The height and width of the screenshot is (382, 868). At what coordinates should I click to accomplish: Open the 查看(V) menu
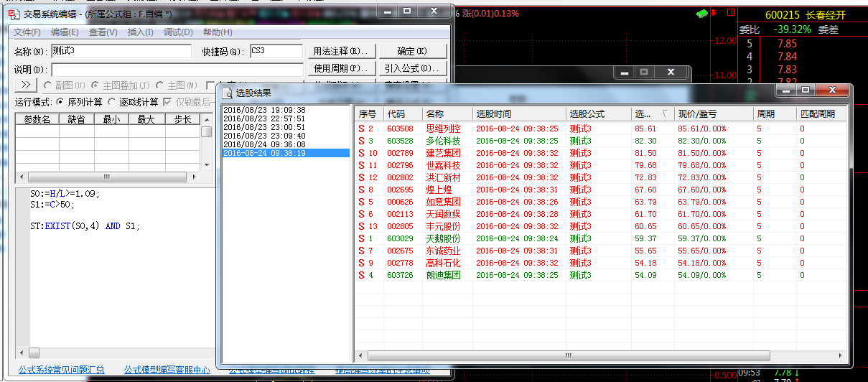[x=103, y=32]
